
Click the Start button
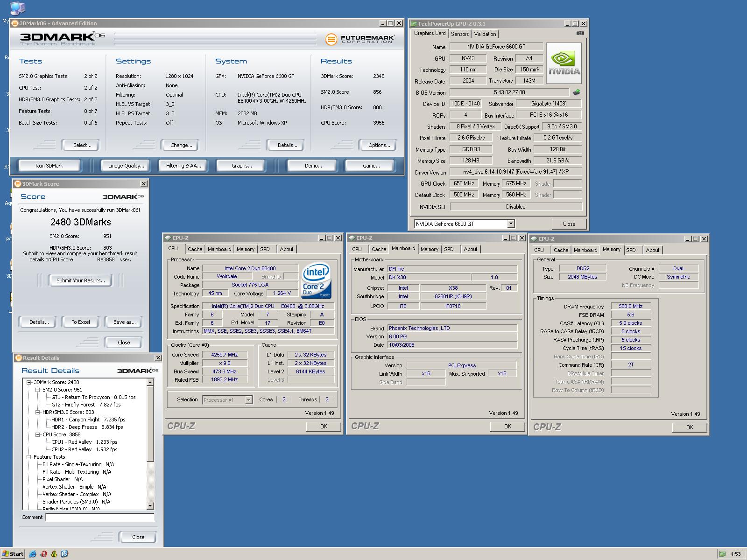(13, 554)
